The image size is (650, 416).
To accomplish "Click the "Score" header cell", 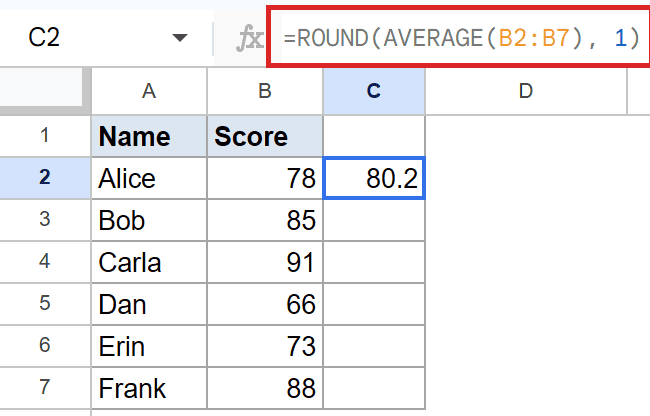I will [265, 136].
